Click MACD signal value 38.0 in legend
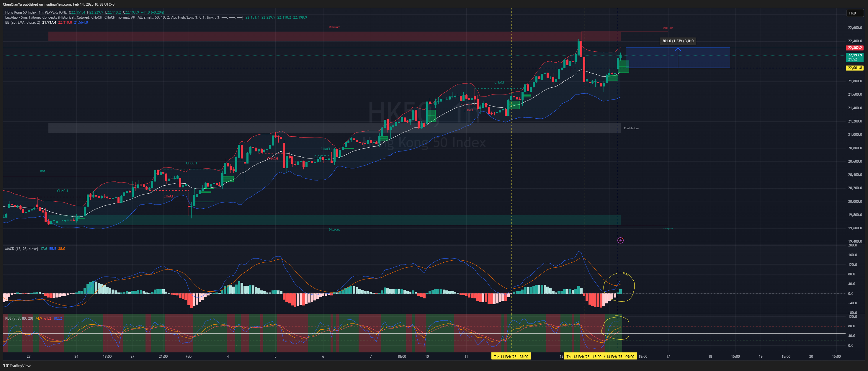 pyautogui.click(x=62, y=249)
